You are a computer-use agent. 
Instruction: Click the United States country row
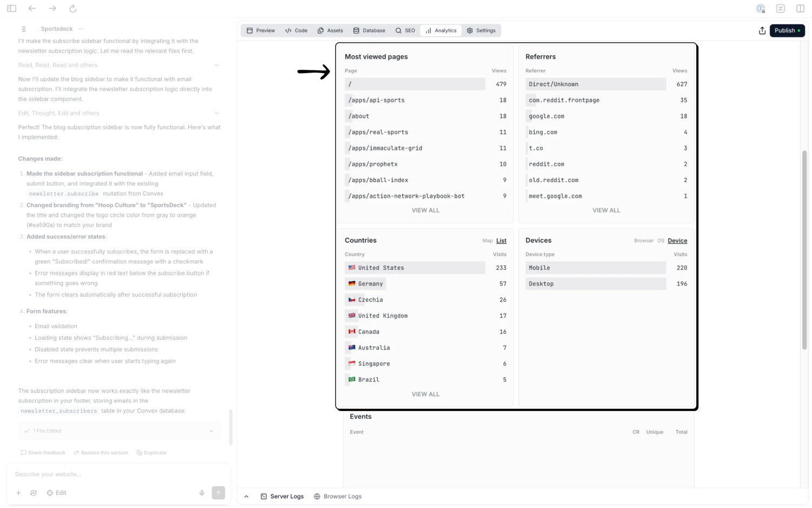(x=425, y=268)
